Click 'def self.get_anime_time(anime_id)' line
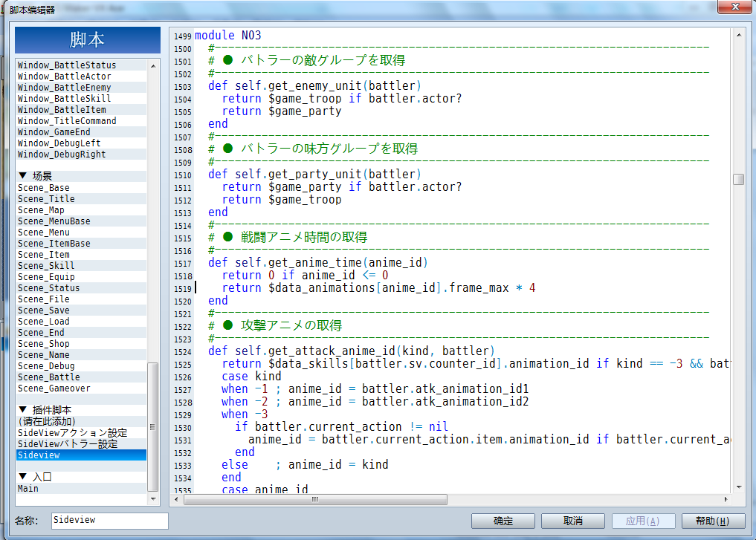 (x=318, y=262)
